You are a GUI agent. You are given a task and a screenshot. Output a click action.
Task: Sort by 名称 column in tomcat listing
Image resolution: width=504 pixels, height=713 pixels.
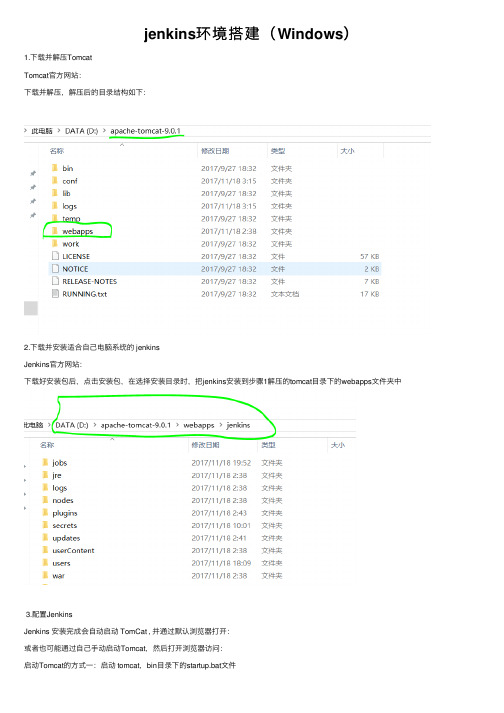coord(57,151)
